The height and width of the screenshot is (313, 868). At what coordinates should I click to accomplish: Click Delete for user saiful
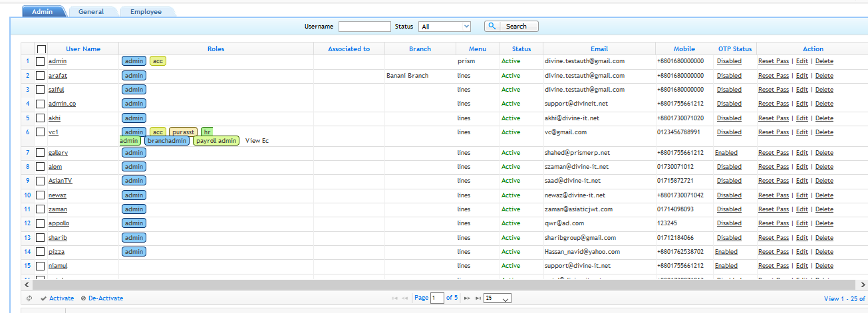coord(824,90)
